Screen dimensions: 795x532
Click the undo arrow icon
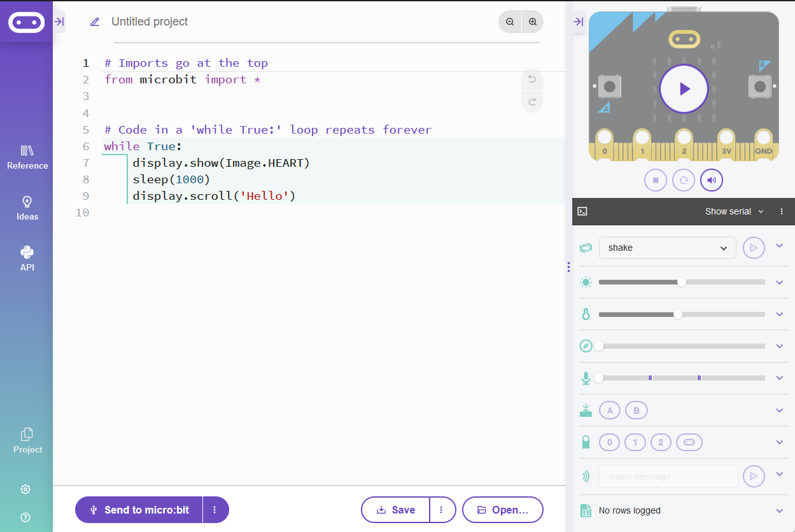532,80
